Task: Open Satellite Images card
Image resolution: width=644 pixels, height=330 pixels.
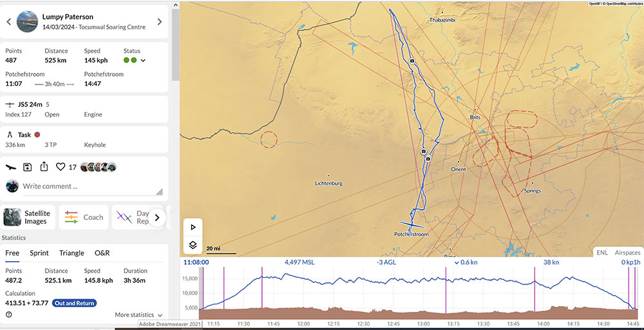Action: 28,217
